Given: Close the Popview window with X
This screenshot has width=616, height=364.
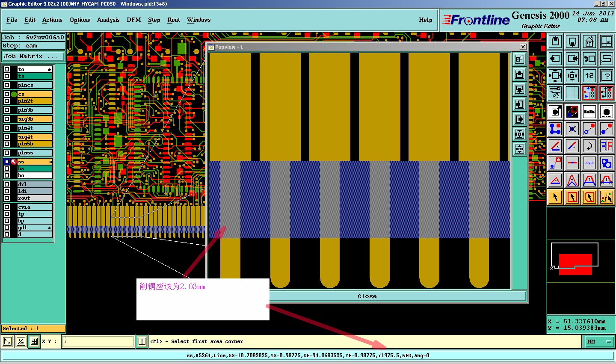Looking at the screenshot, I should pos(523,47).
